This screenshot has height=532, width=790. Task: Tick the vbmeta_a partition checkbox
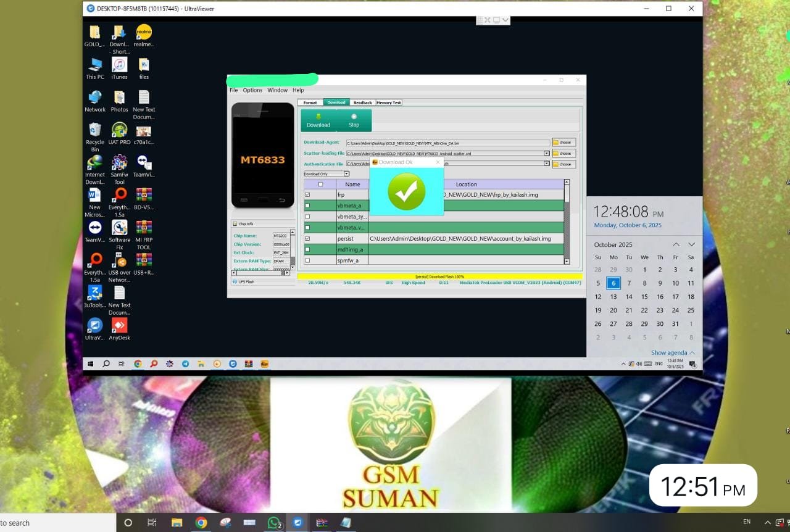[307, 206]
